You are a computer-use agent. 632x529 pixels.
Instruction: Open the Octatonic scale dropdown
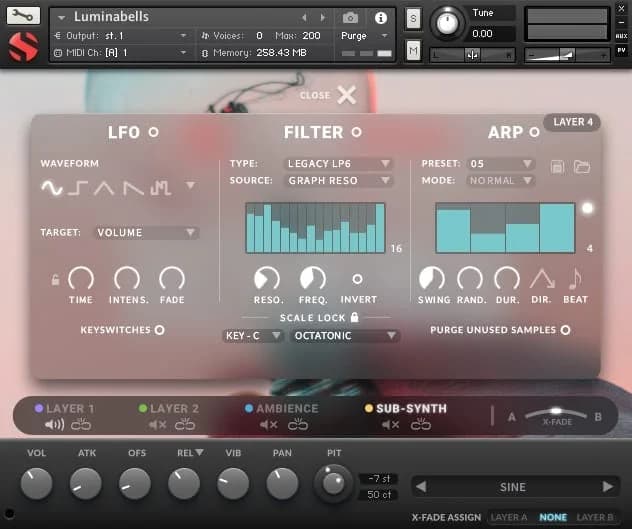click(345, 336)
